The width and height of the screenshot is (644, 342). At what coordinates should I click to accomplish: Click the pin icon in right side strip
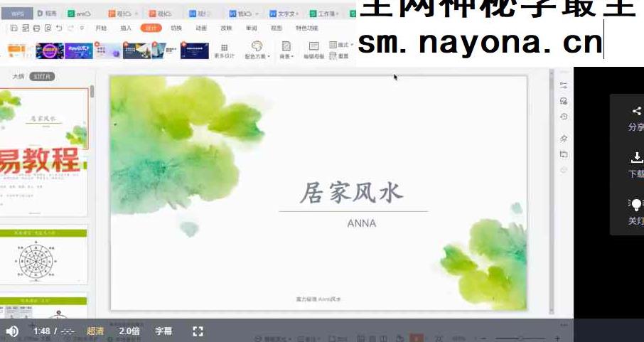pyautogui.click(x=564, y=139)
